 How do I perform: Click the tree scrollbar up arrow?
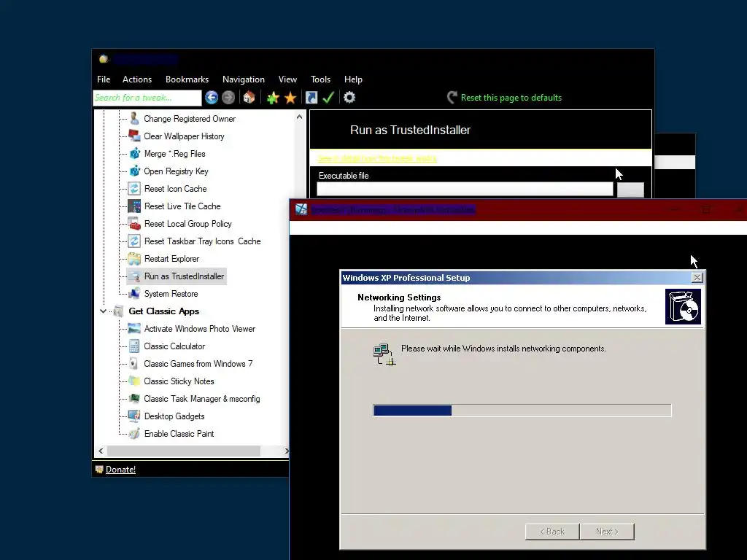point(299,117)
